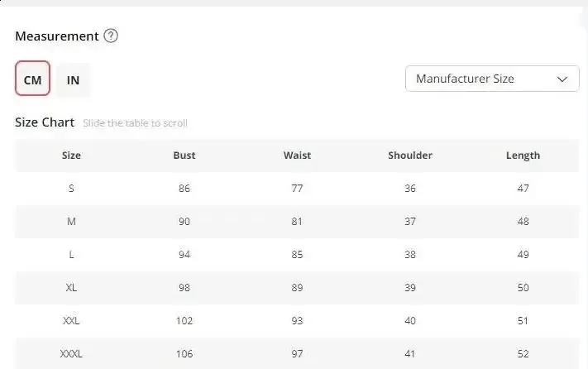Select the L size row

(71, 255)
